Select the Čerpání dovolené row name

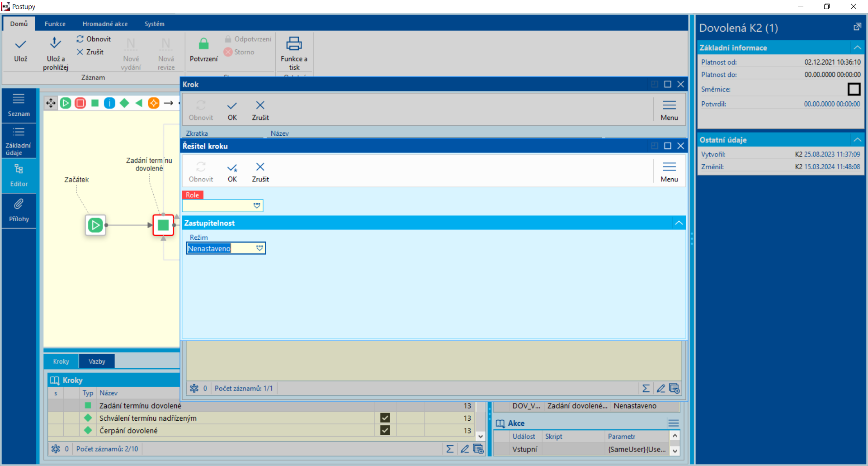[x=128, y=430]
